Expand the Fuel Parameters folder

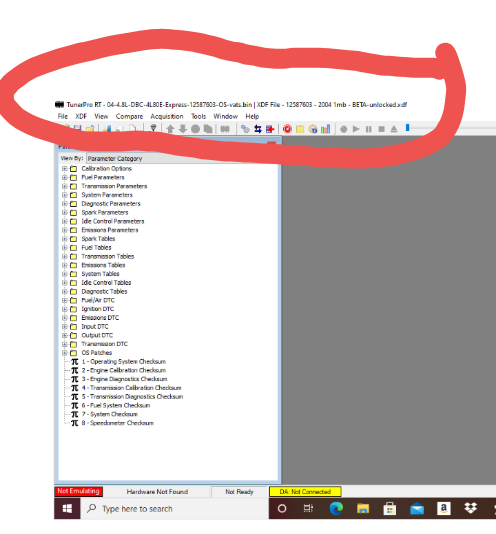coord(65,177)
